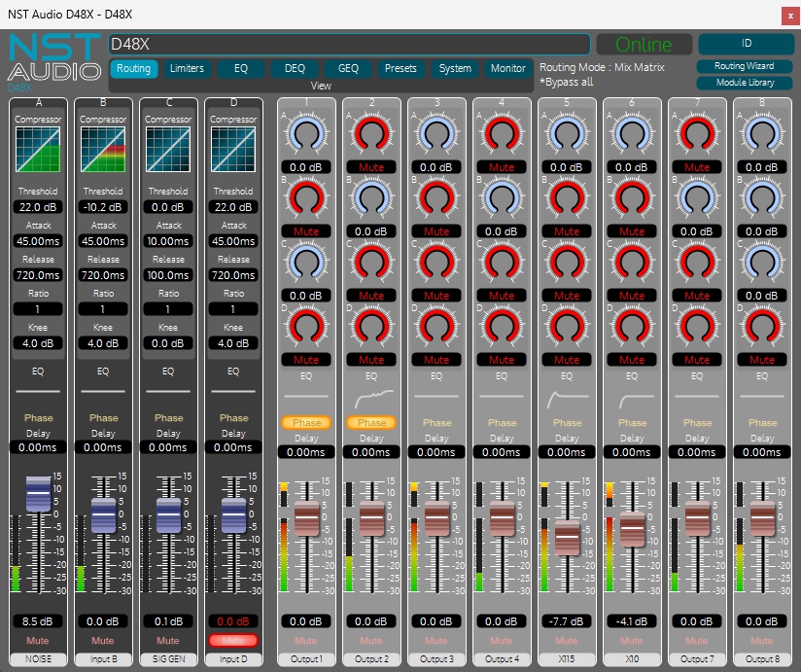801x672 pixels.
Task: Click SIG GEN attack value 10.00ms
Action: point(168,241)
